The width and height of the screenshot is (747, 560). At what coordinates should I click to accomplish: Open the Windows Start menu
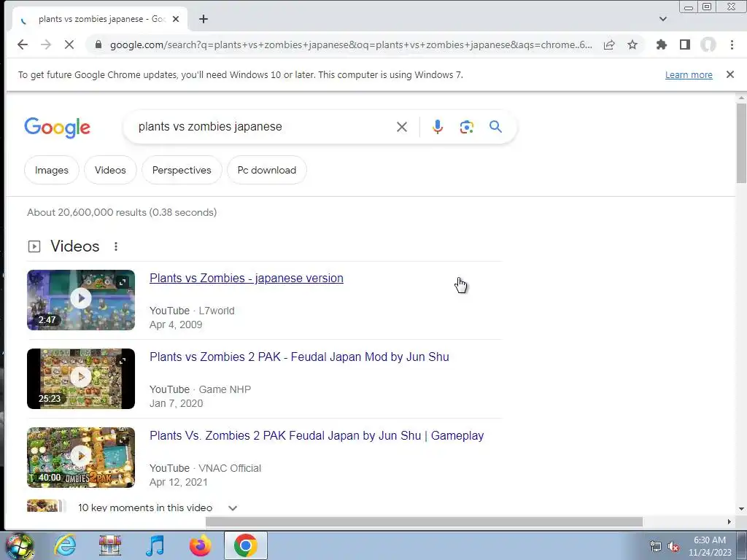18,546
